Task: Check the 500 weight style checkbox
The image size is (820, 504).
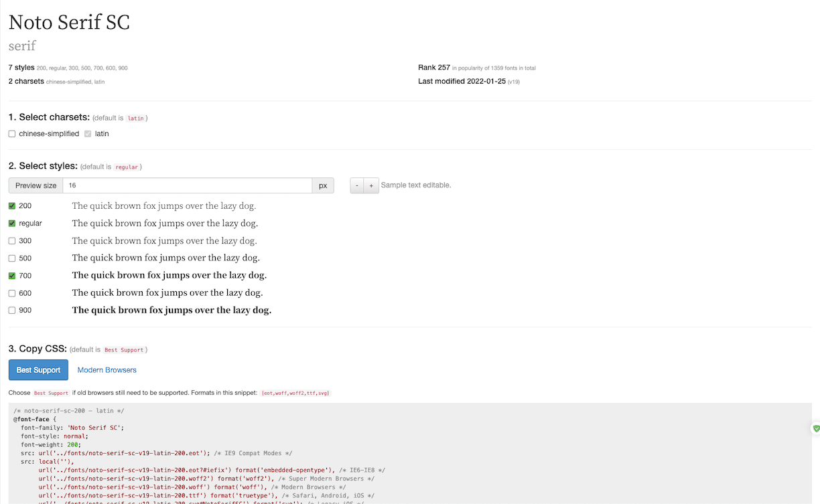Action: pos(12,258)
